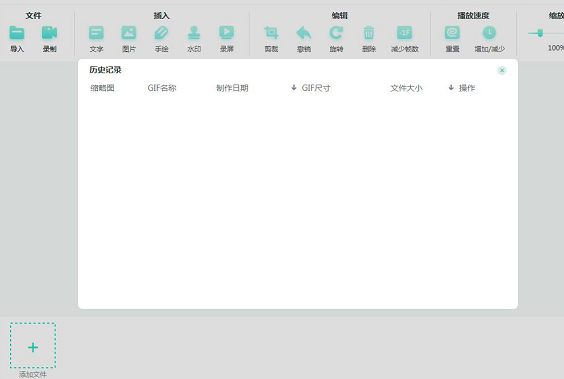Open 增加/减少 speed clock icon
This screenshot has height=379, width=564.
[x=489, y=33]
